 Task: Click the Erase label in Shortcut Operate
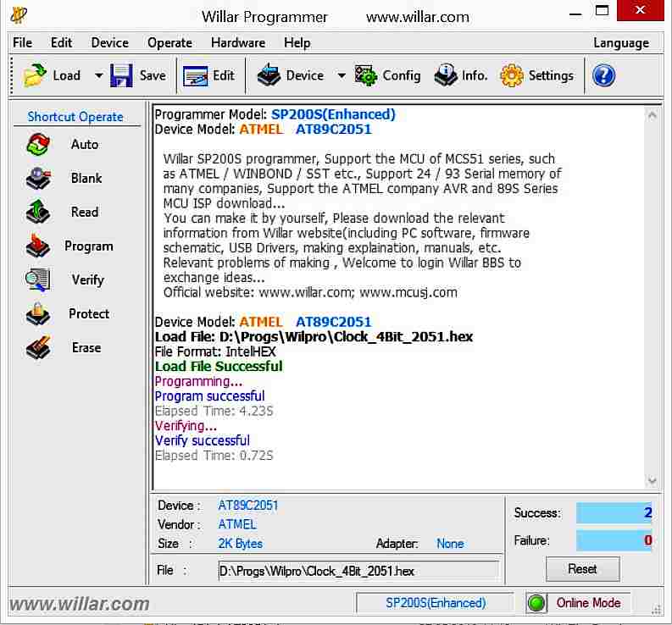point(86,347)
